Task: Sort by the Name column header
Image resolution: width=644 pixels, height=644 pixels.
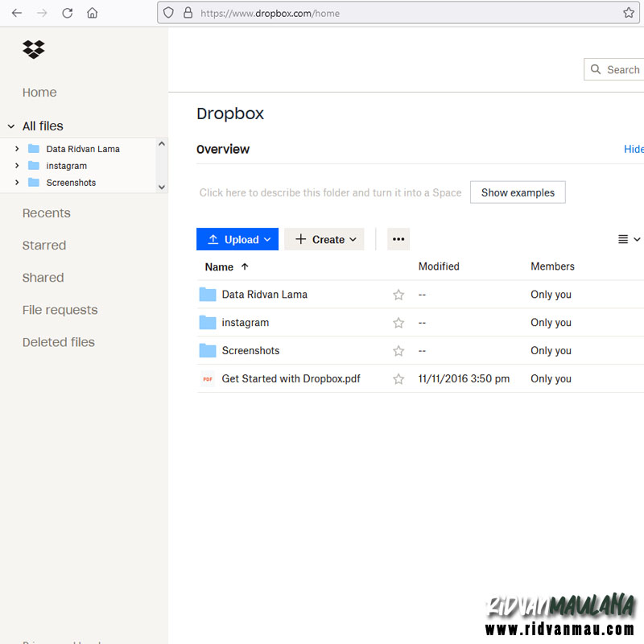Action: pos(219,267)
